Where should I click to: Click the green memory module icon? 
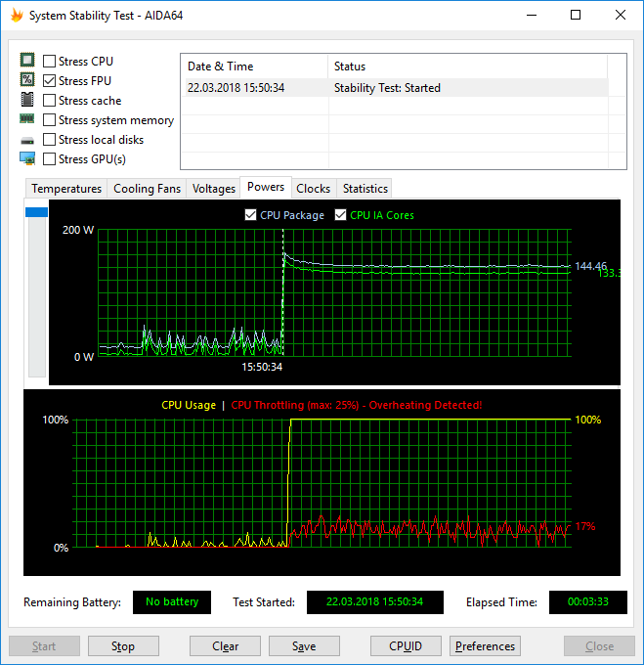27,118
